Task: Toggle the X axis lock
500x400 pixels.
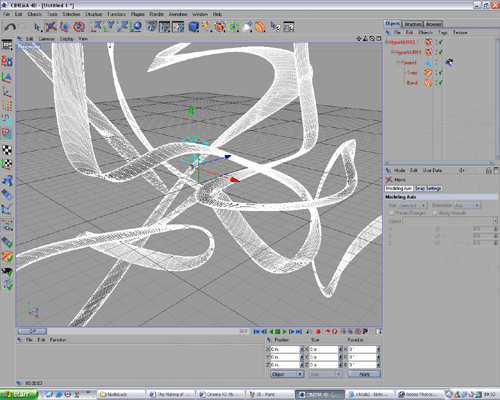Action: coord(97,27)
